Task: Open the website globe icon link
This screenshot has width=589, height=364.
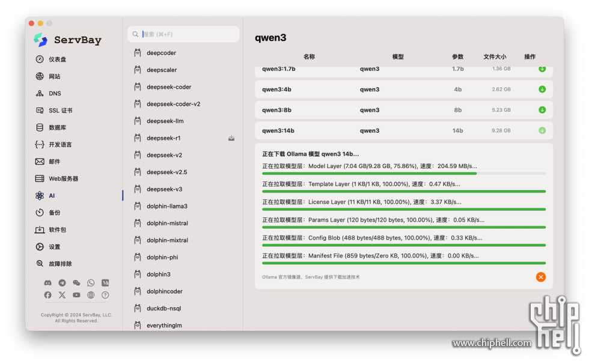Action: 91,295
